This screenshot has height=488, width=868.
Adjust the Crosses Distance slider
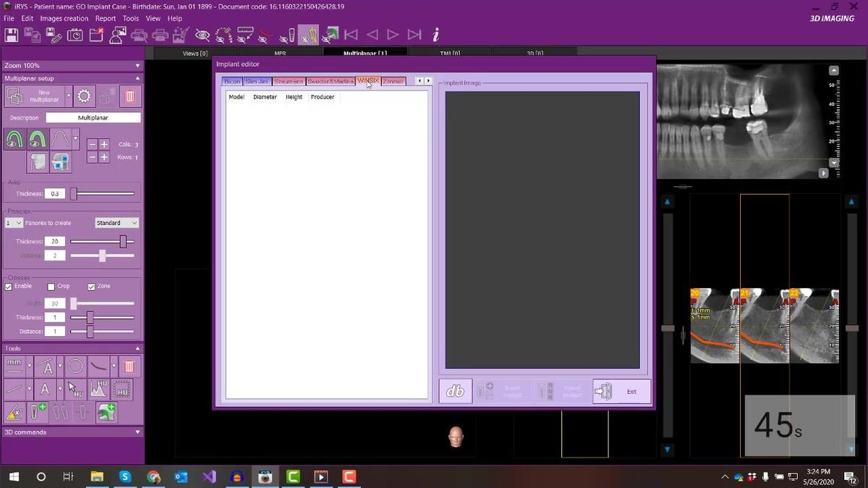click(x=102, y=332)
